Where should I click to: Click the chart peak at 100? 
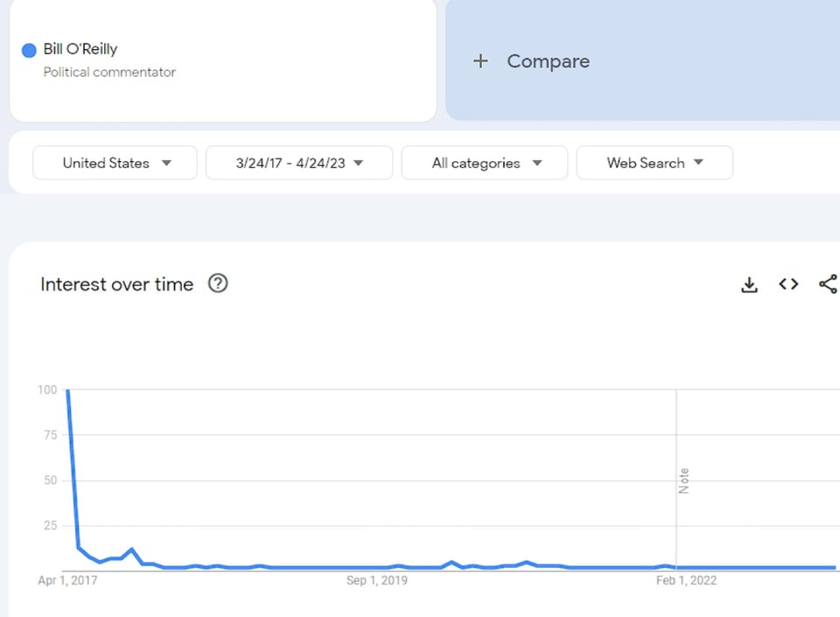(68, 390)
